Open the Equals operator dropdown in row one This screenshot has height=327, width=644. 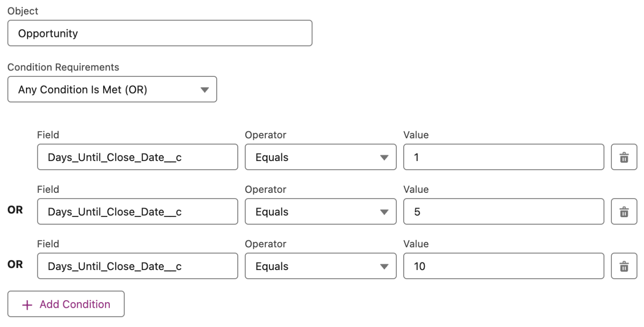click(x=320, y=157)
